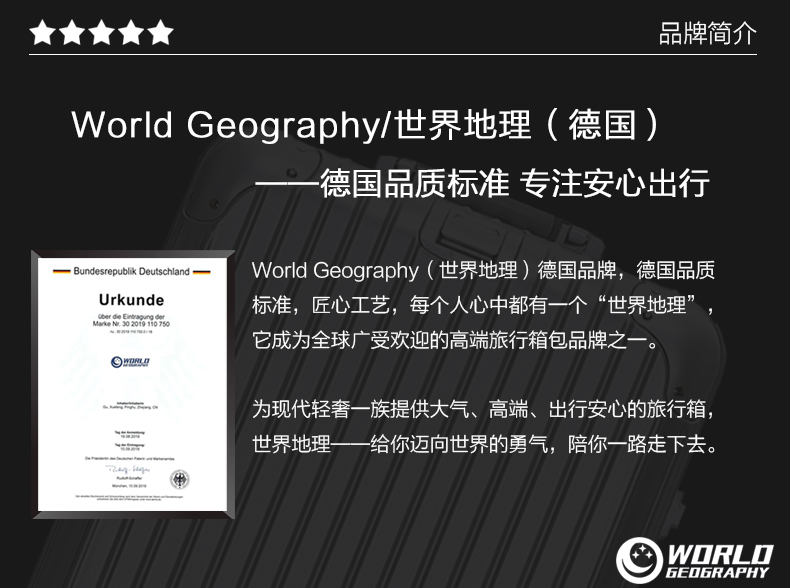Click the first star in the rating row
This screenshot has width=790, height=588.
[x=43, y=32]
